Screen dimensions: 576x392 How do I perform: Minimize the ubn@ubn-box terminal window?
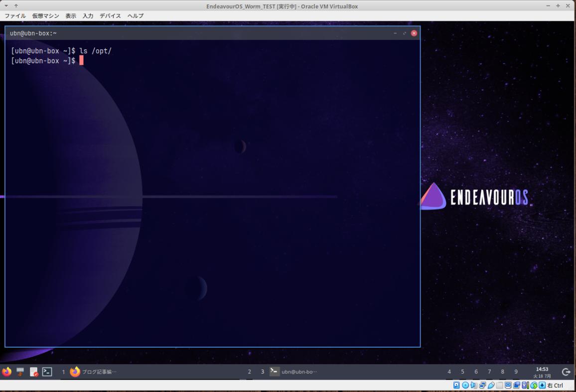(x=395, y=33)
